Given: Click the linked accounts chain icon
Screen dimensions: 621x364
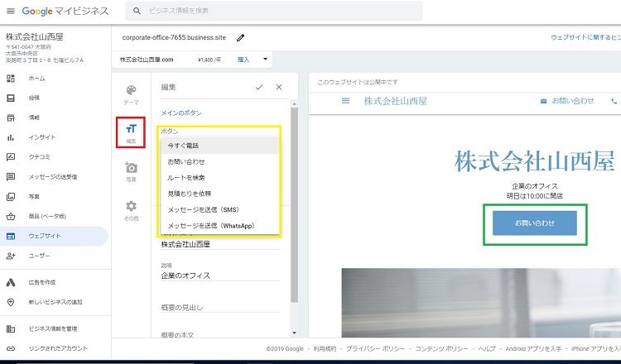Looking at the screenshot, I should (x=11, y=348).
